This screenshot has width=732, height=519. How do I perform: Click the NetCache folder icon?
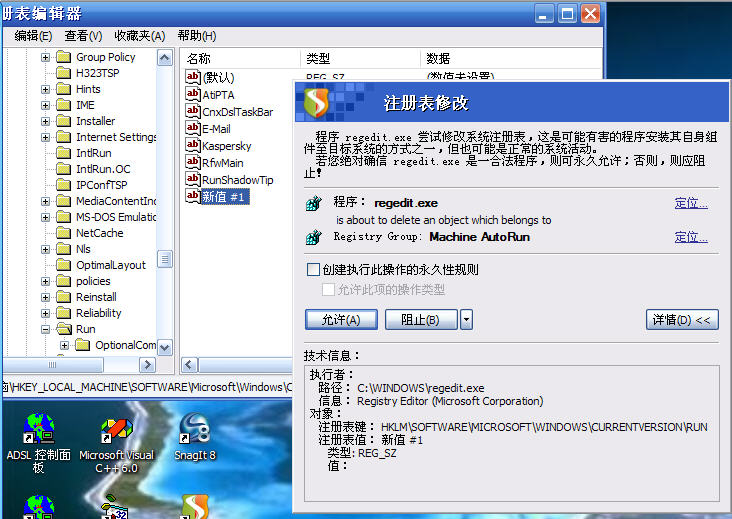click(x=63, y=232)
